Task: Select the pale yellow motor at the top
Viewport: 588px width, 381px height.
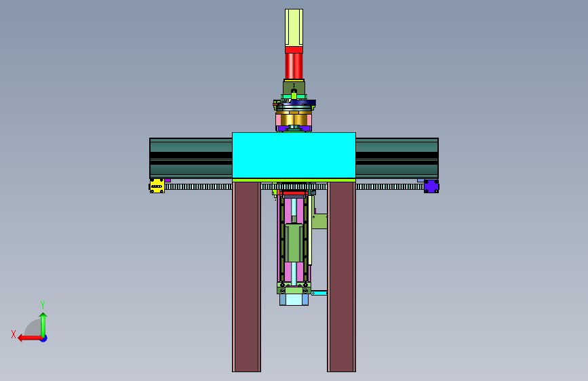Action: pyautogui.click(x=294, y=28)
